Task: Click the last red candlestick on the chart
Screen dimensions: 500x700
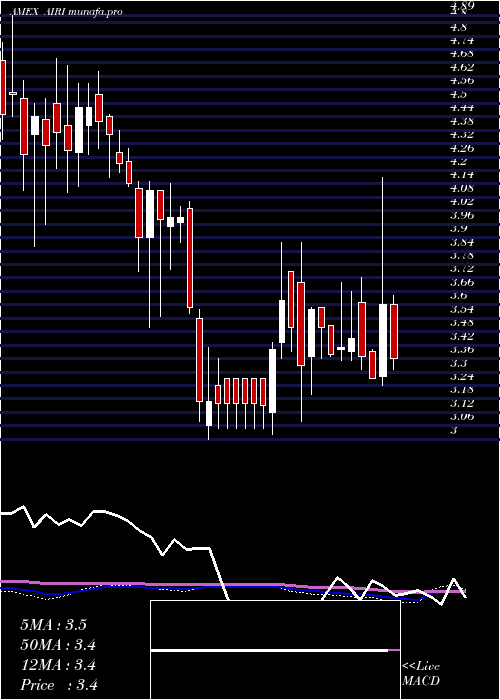Action: coord(394,331)
